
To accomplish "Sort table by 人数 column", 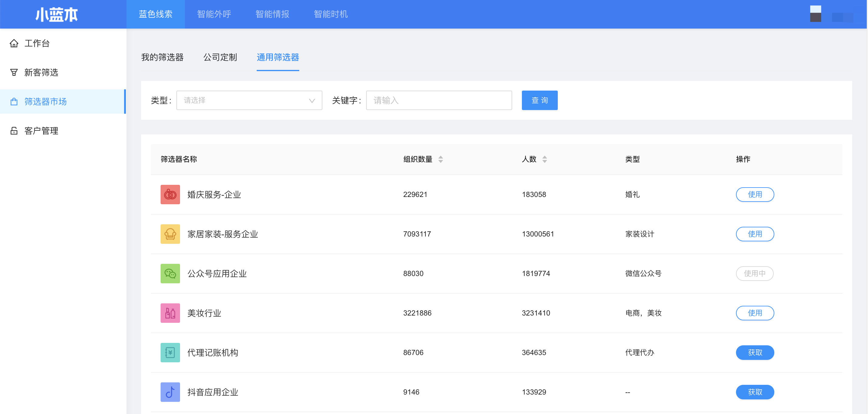I will 544,159.
